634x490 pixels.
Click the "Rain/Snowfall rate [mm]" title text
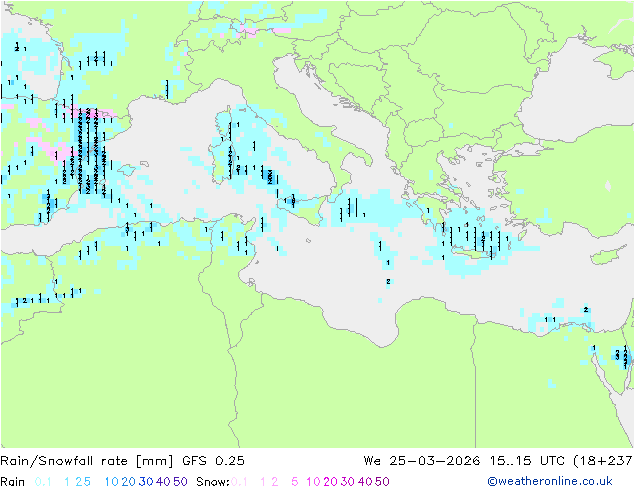[87, 461]
